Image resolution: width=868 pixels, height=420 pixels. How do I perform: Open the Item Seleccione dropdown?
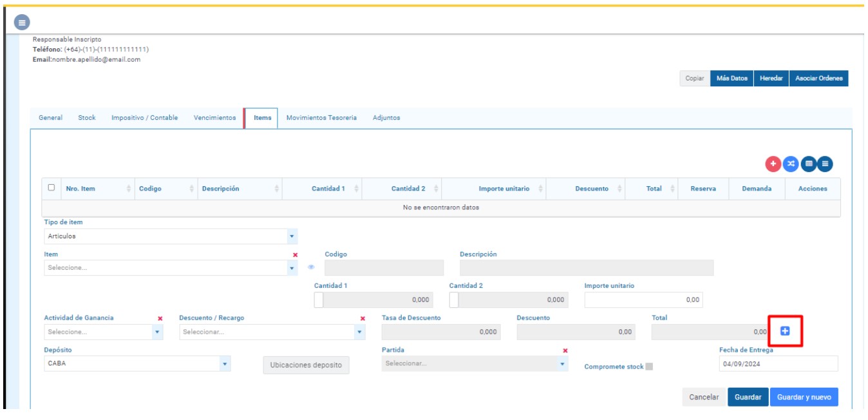point(171,268)
